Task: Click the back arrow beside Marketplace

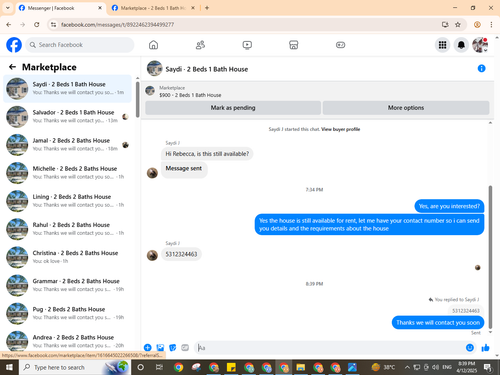Action: (x=12, y=67)
